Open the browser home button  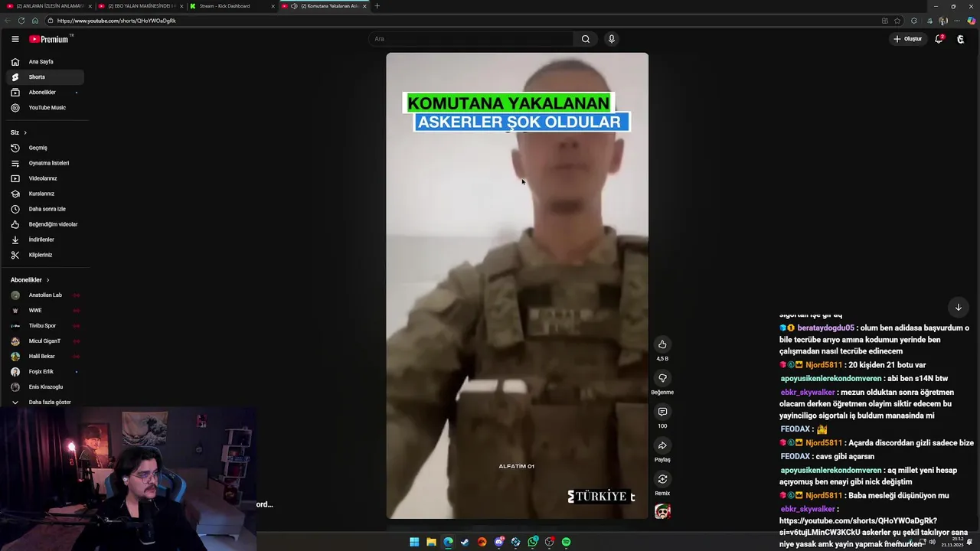coord(35,21)
